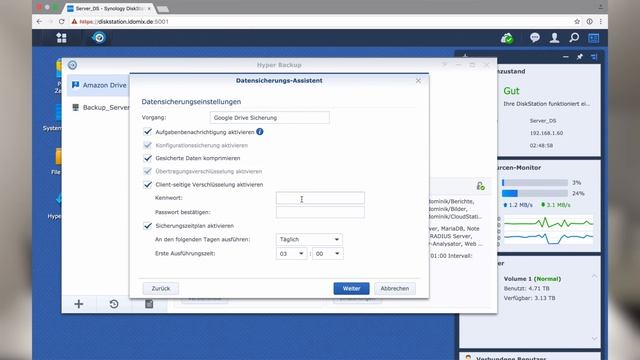Close the Datensicherungs-Assistent dialog

(x=418, y=80)
